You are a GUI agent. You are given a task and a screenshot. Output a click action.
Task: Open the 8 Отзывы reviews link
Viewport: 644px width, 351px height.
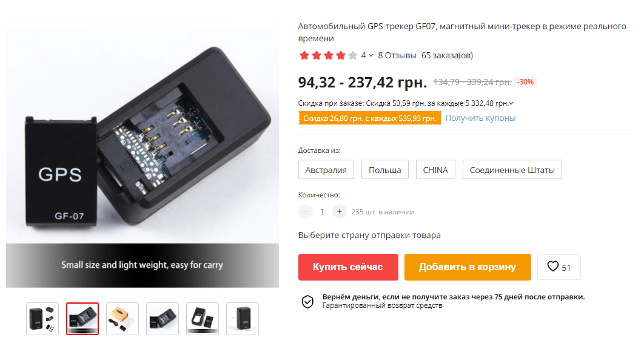(x=397, y=55)
